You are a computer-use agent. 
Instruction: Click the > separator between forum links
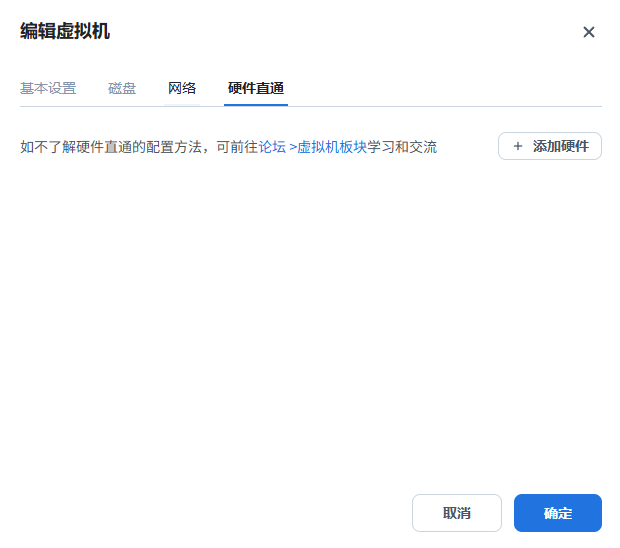tap(292, 147)
